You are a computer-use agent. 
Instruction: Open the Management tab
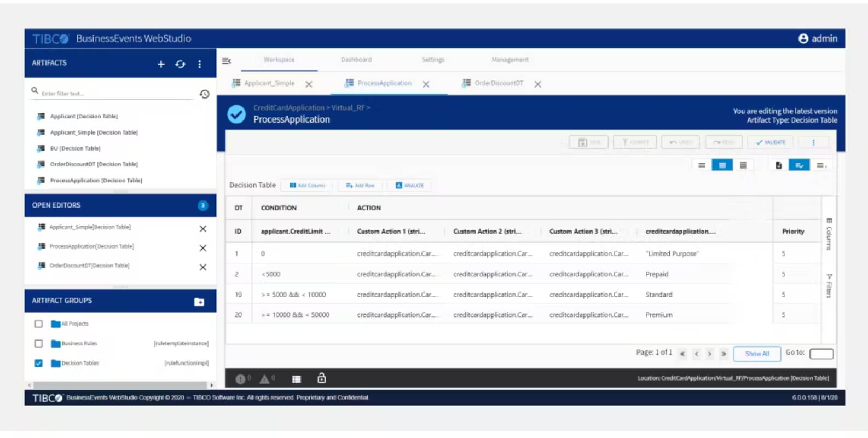tap(510, 60)
